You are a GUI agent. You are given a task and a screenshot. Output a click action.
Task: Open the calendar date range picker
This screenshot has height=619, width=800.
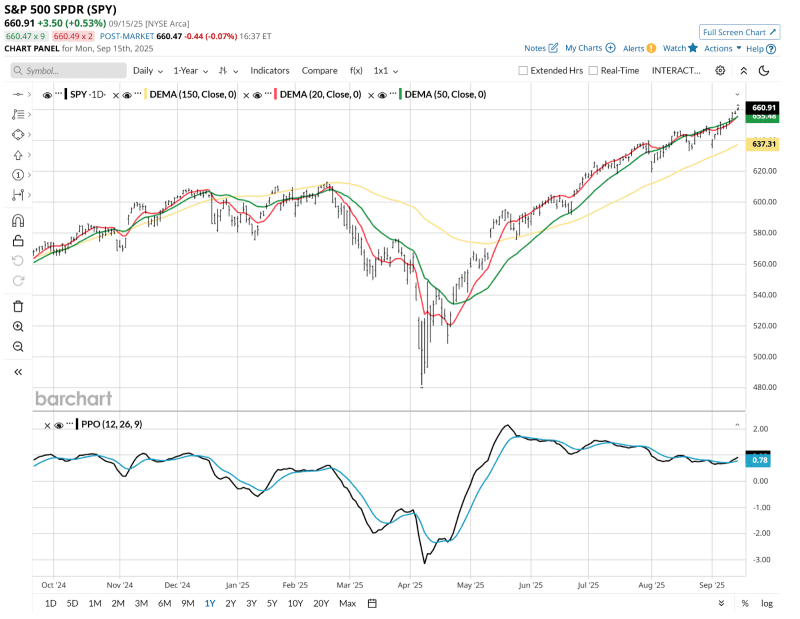372,603
